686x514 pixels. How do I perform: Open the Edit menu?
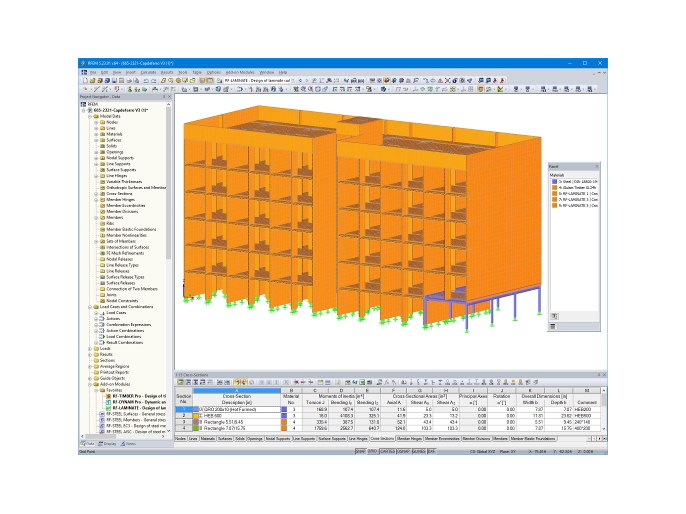(x=104, y=72)
